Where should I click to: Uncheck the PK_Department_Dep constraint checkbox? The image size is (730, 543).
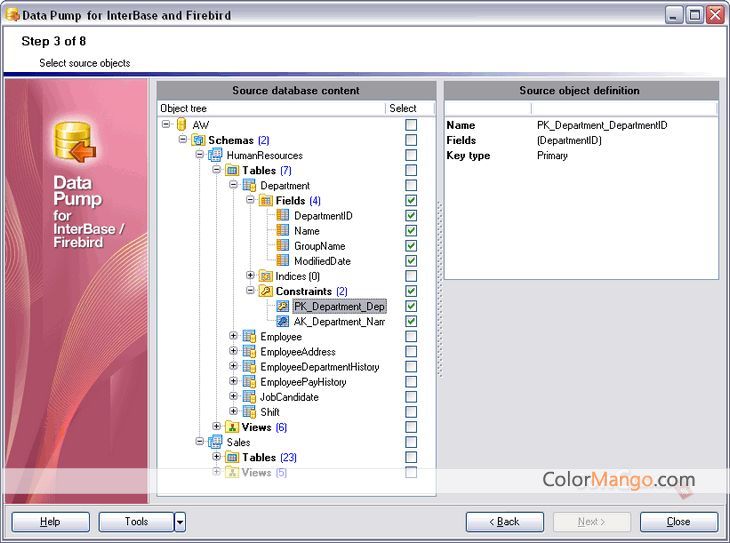point(411,306)
